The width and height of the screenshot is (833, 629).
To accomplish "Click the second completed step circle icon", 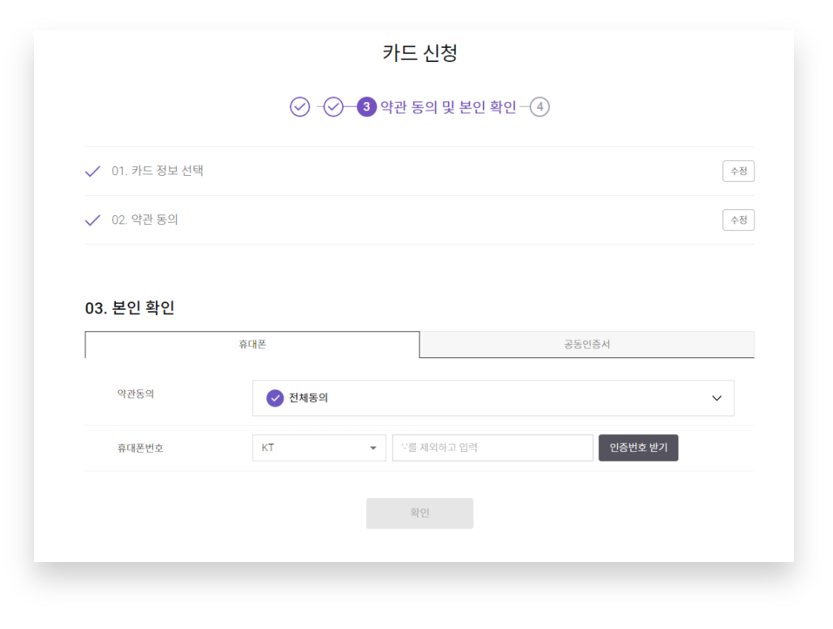I will point(334,107).
